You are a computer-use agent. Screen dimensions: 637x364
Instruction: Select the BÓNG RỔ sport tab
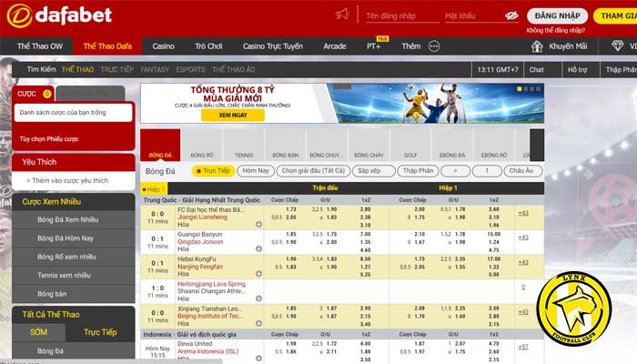pyautogui.click(x=202, y=146)
